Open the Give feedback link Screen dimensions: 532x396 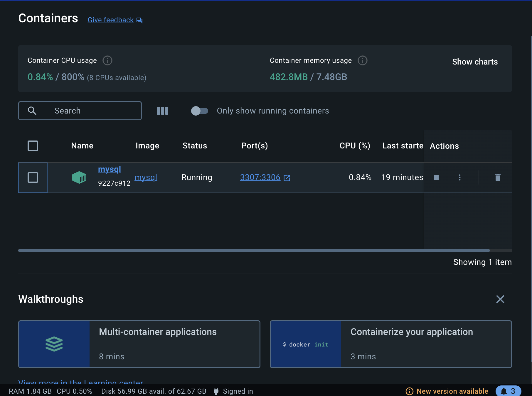(111, 20)
